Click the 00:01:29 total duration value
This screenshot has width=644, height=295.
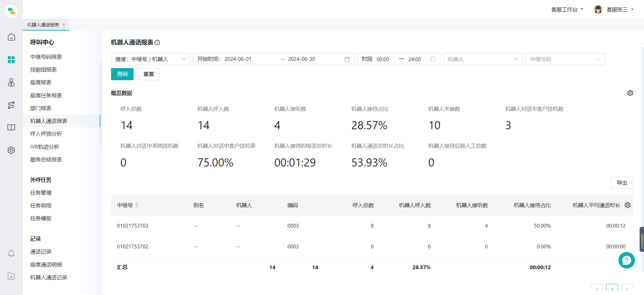pos(295,163)
